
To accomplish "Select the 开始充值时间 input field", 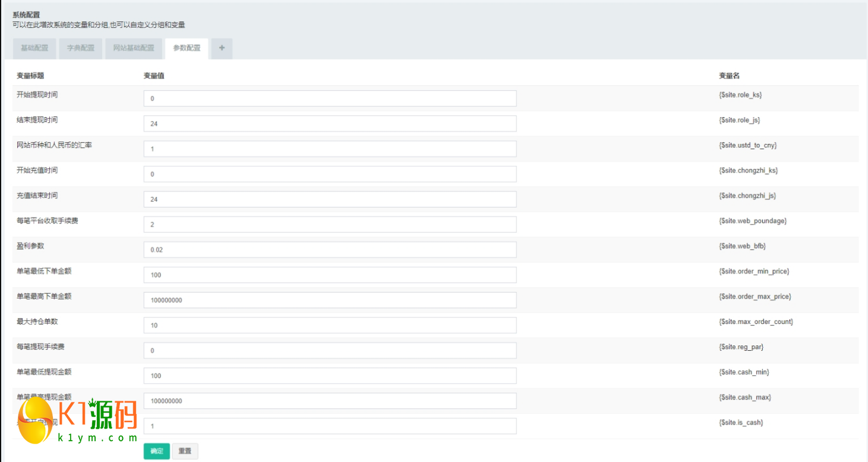I will 330,174.
